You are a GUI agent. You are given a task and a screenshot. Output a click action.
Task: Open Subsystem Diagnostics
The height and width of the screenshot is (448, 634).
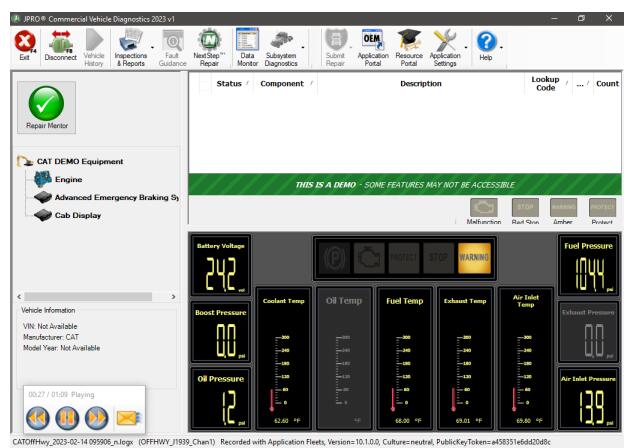[281, 47]
